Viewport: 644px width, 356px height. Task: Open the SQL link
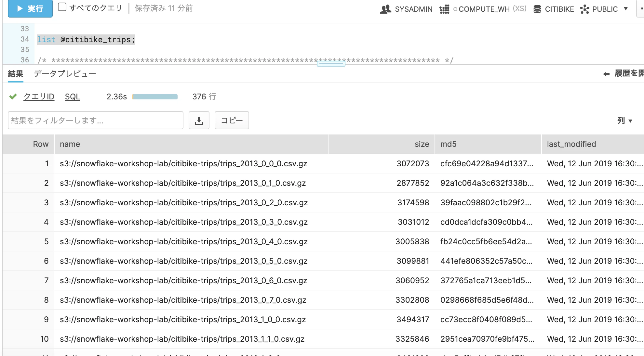click(x=72, y=96)
